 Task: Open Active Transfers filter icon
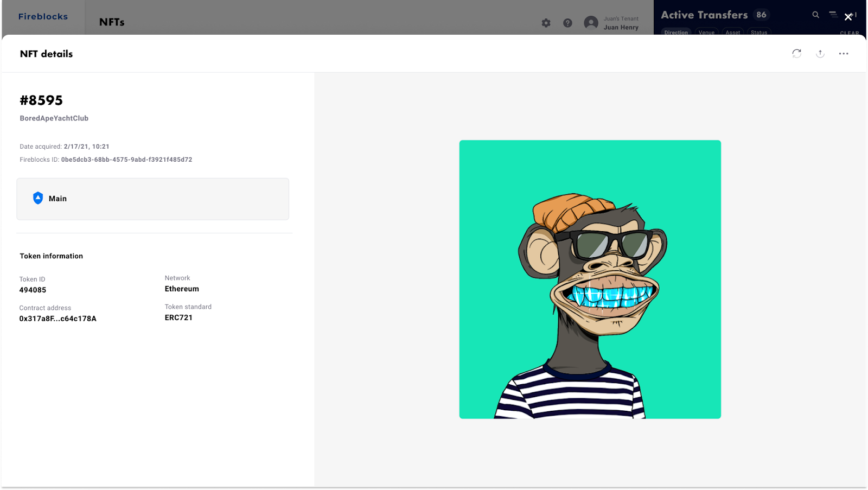pos(833,15)
